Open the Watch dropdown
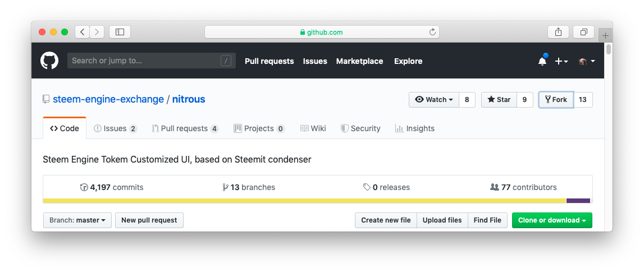 click(x=433, y=100)
